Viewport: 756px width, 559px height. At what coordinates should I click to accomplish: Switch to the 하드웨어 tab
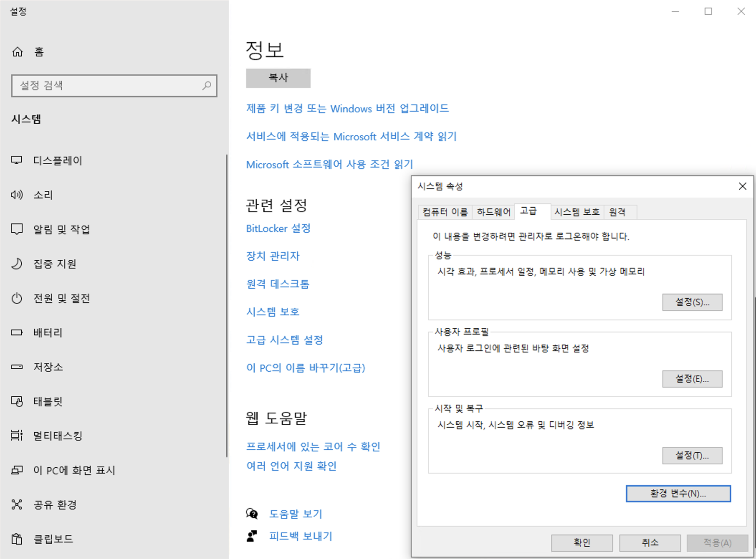pyautogui.click(x=493, y=212)
